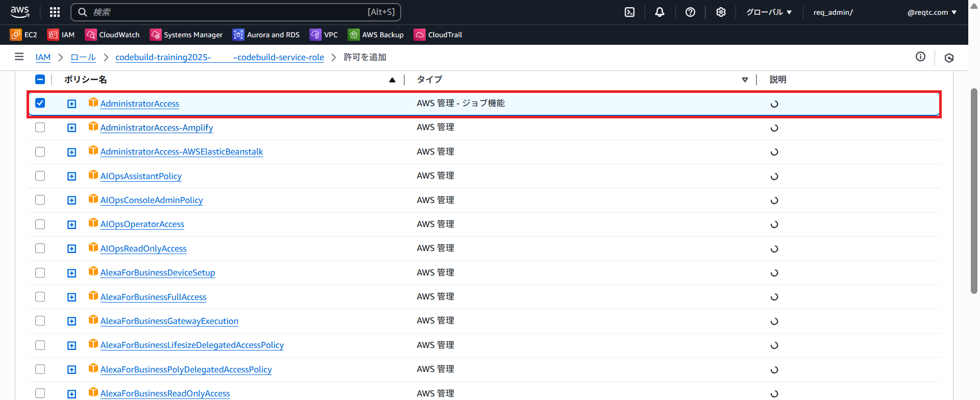This screenshot has height=400, width=980.
Task: Launch the CloudShell terminal icon
Action: click(x=630, y=12)
